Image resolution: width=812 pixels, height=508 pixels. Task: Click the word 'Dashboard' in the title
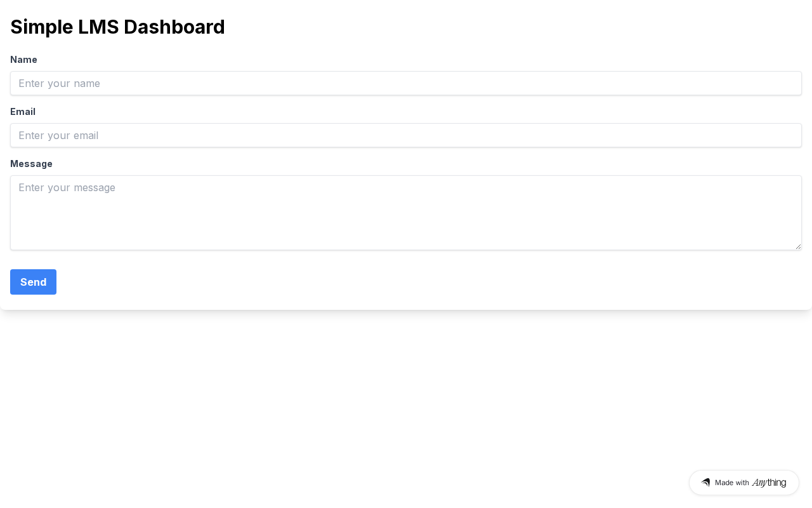(174, 27)
